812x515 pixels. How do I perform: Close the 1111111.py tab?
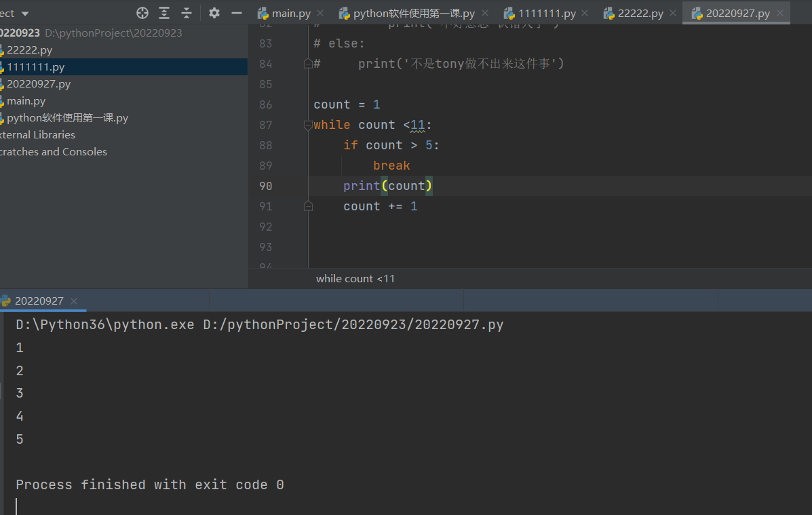click(585, 13)
